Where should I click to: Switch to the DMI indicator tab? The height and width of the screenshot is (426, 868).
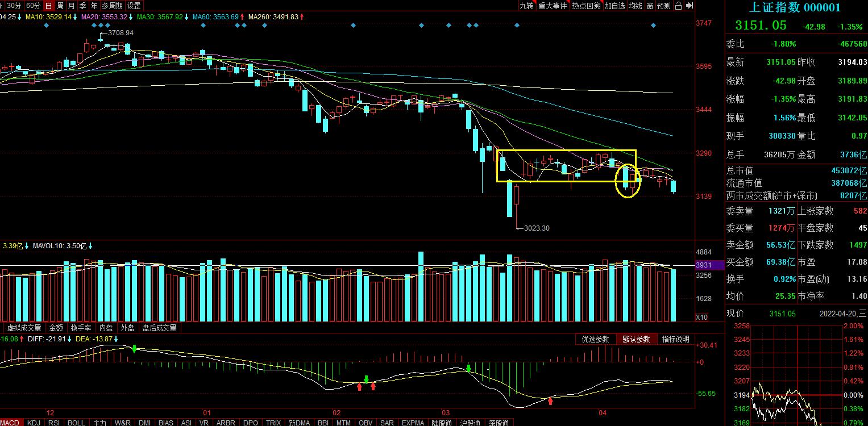pos(145,423)
